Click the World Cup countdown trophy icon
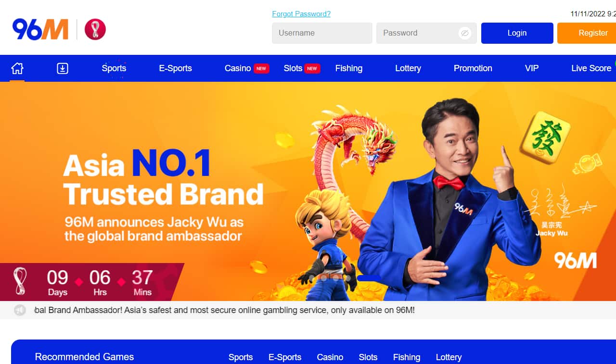The height and width of the screenshot is (364, 616). (x=20, y=281)
